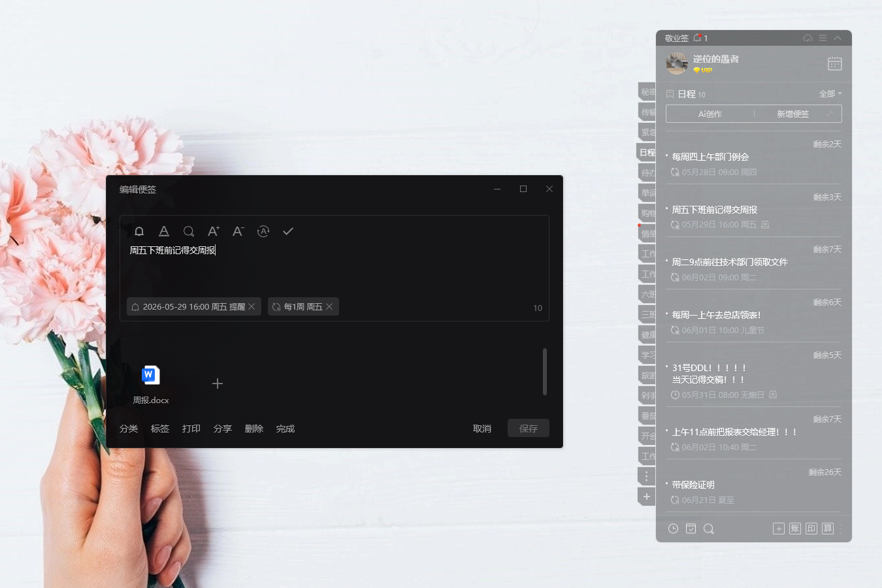Click 分享 in editor footer

[x=223, y=429]
